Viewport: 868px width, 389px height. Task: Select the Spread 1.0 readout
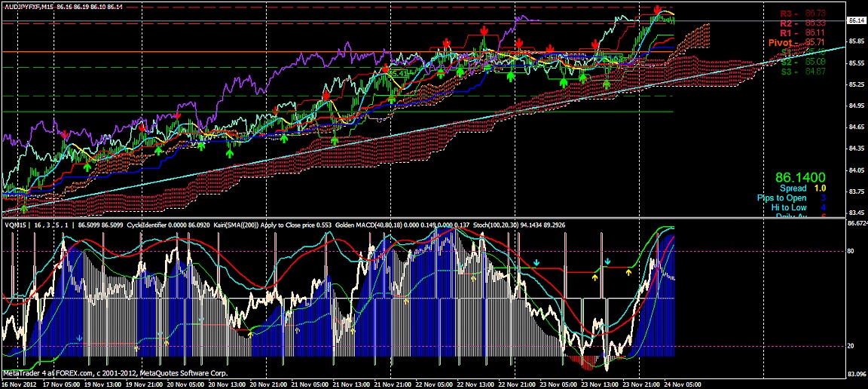click(x=799, y=188)
